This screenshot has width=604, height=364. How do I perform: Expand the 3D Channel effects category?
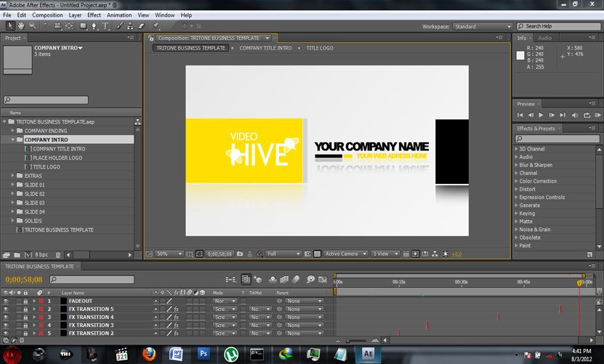coord(517,149)
